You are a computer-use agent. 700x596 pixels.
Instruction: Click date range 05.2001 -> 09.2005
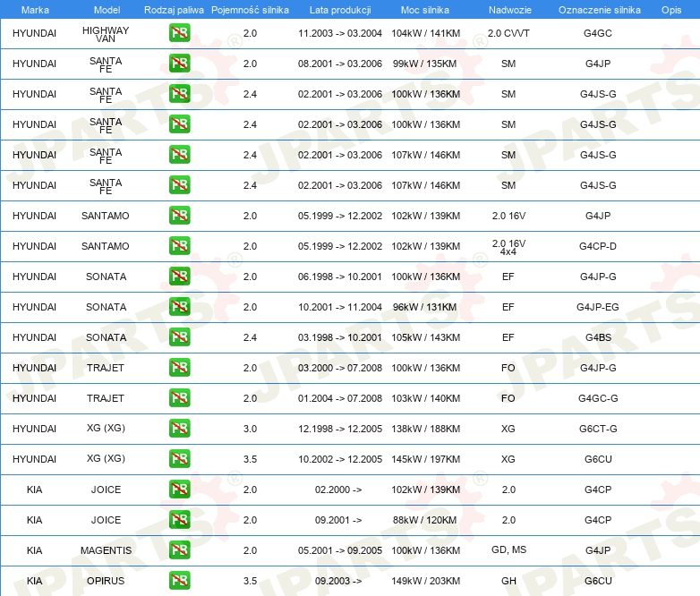(340, 550)
